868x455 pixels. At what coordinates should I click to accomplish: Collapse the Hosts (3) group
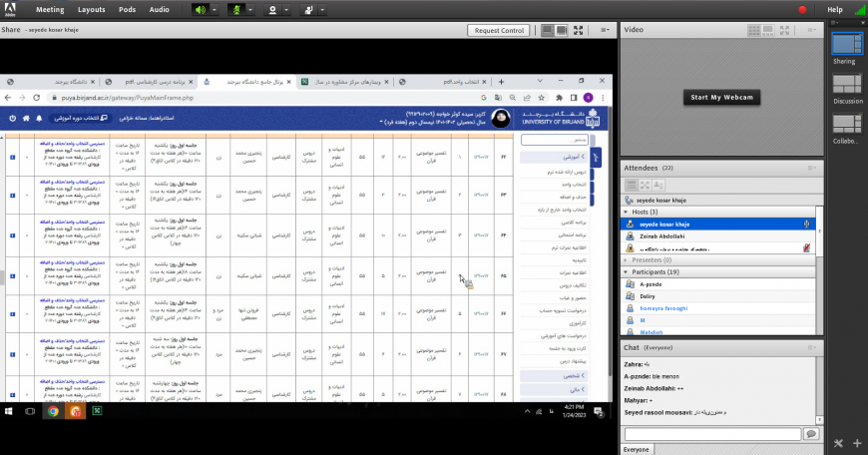pos(627,212)
